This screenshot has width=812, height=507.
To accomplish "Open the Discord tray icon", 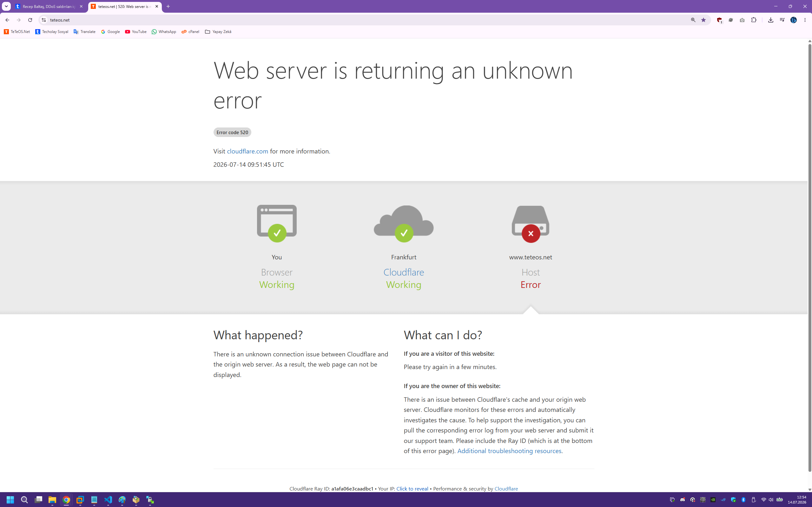I will pyautogui.click(x=683, y=500).
